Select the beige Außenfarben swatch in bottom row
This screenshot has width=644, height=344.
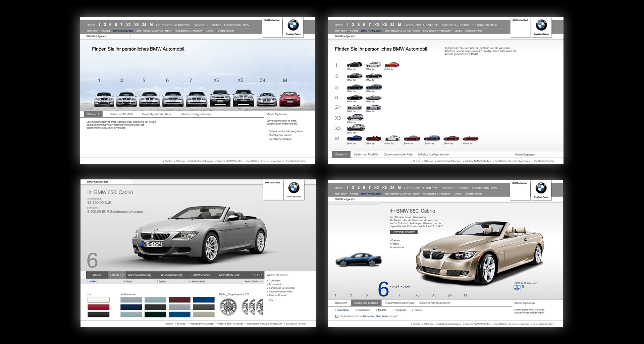[x=204, y=314]
